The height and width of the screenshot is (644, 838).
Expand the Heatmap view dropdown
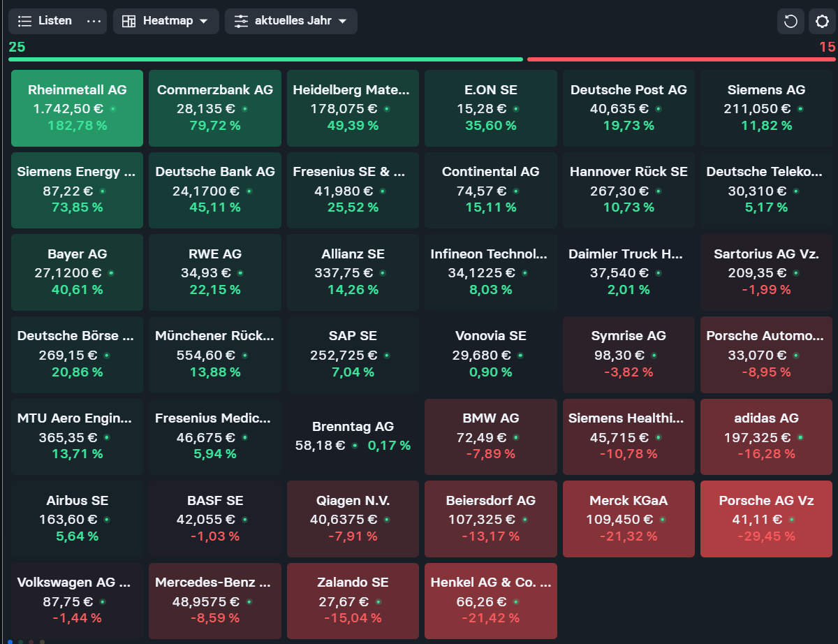coord(166,21)
